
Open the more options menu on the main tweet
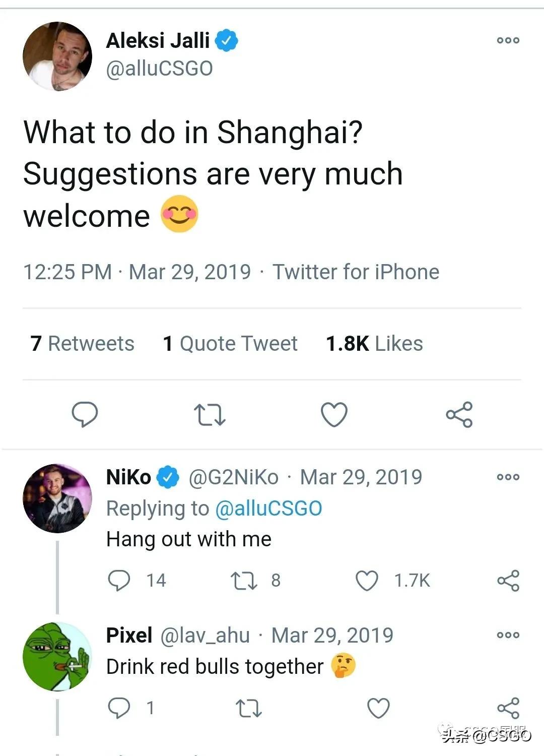point(509,40)
